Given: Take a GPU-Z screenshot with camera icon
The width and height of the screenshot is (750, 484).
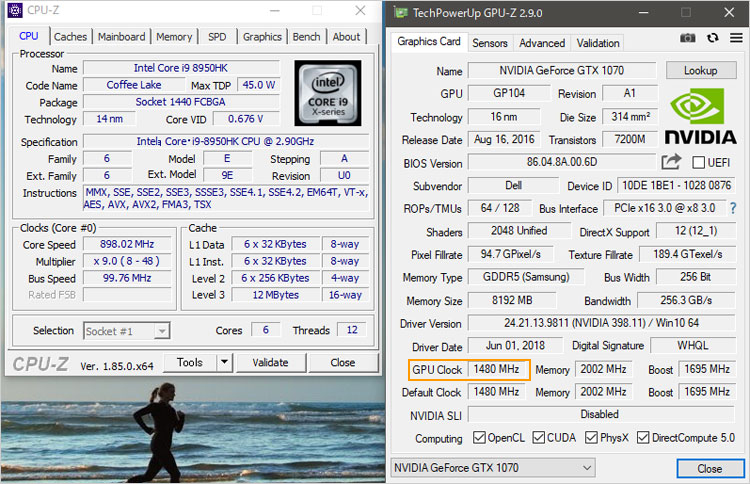Looking at the screenshot, I should coord(687,38).
